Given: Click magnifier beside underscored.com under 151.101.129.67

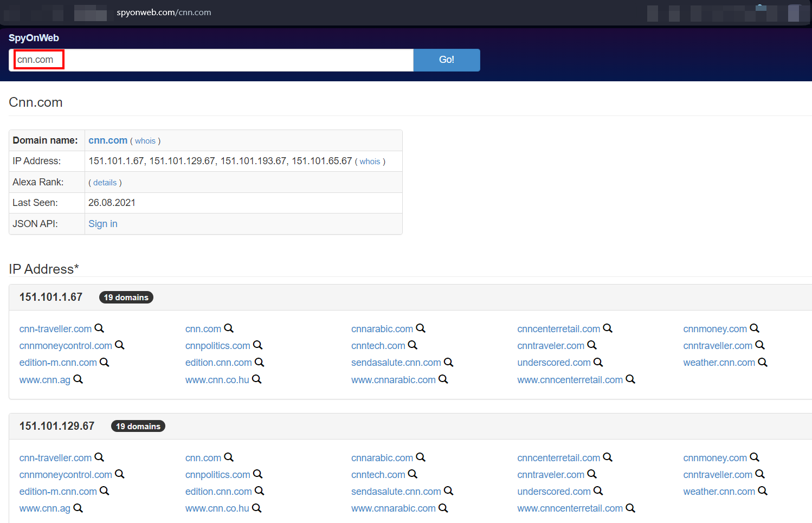Looking at the screenshot, I should coord(598,491).
